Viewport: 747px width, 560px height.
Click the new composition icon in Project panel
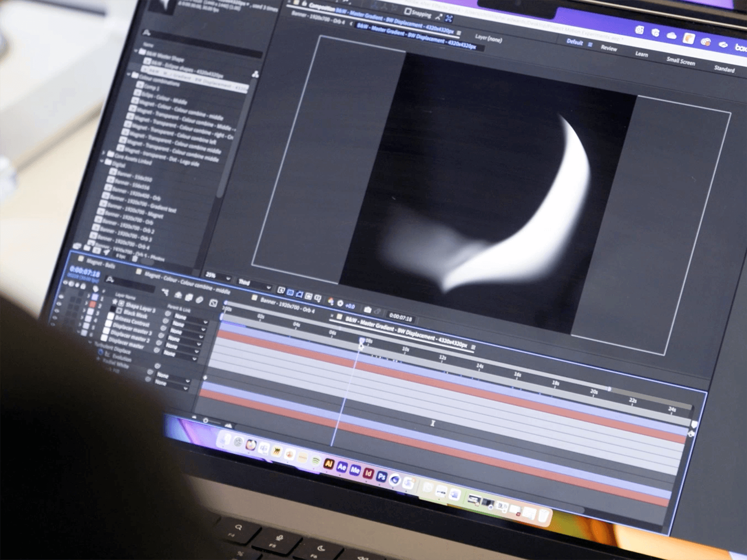(x=98, y=252)
